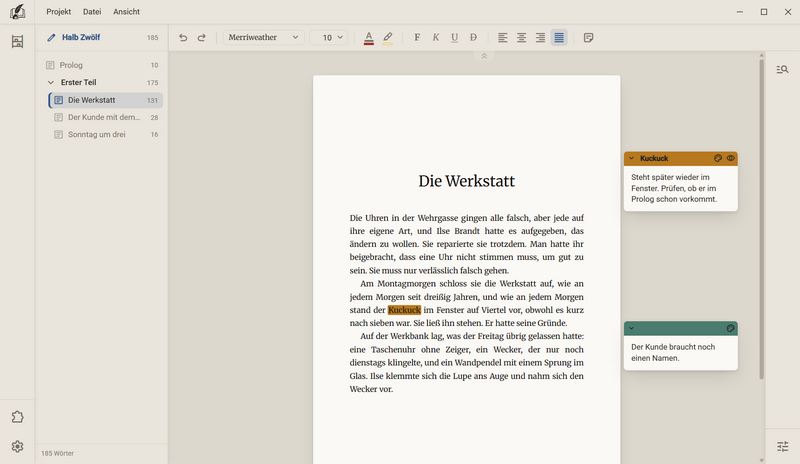Click the Kuckuck note title

[x=654, y=158]
